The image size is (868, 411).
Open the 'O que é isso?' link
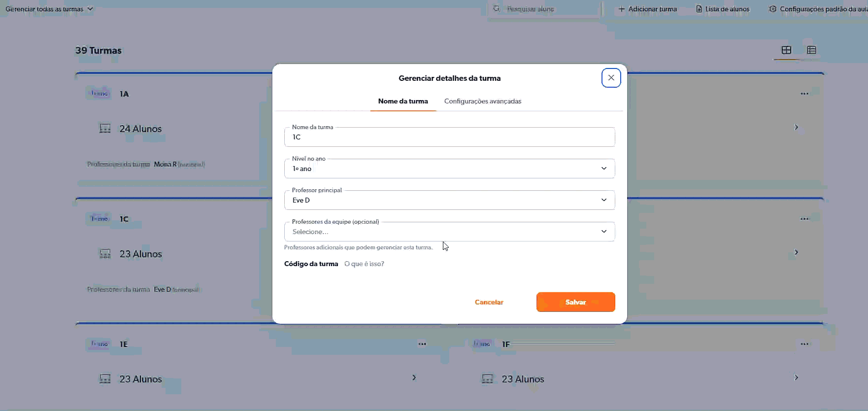click(364, 264)
